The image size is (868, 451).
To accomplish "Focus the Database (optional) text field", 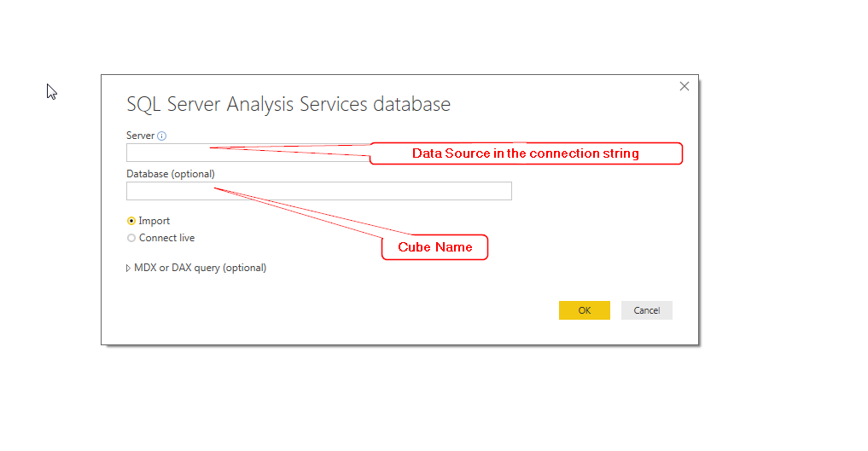I will point(319,191).
